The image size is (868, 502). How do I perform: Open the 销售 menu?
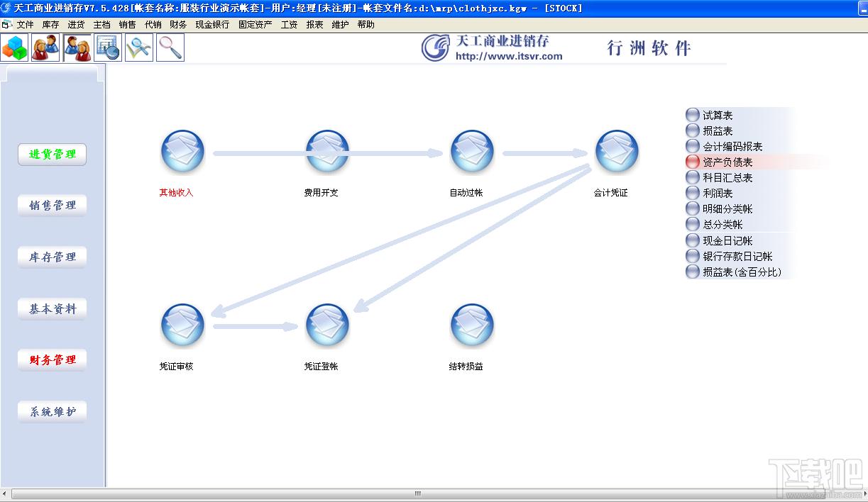point(127,24)
